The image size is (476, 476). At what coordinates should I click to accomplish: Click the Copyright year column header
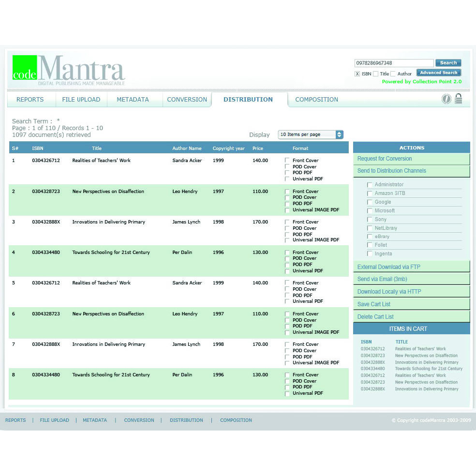coord(229,149)
